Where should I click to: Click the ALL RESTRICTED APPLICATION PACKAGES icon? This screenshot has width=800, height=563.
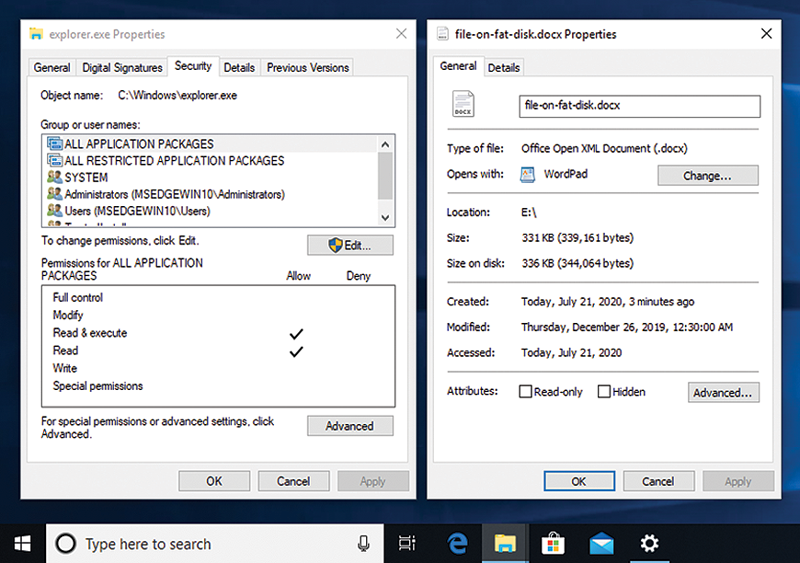(55, 160)
